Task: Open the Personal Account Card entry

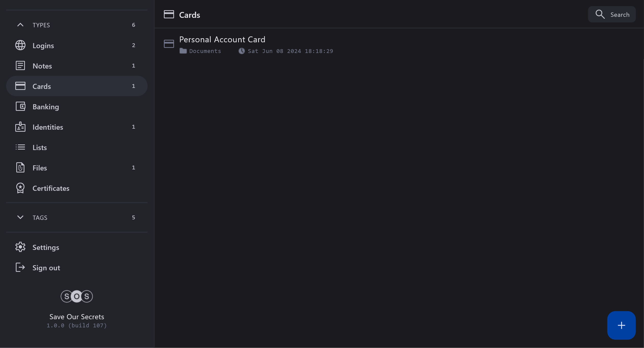Action: point(222,40)
